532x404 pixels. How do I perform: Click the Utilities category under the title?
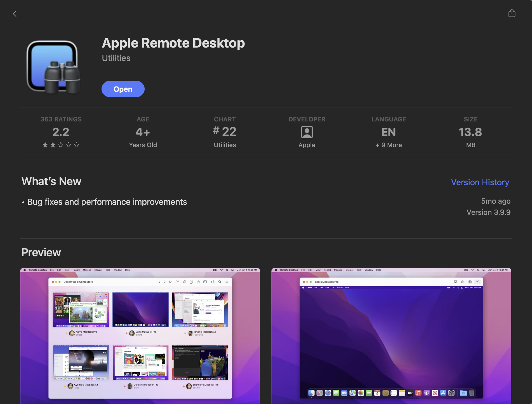pos(116,58)
